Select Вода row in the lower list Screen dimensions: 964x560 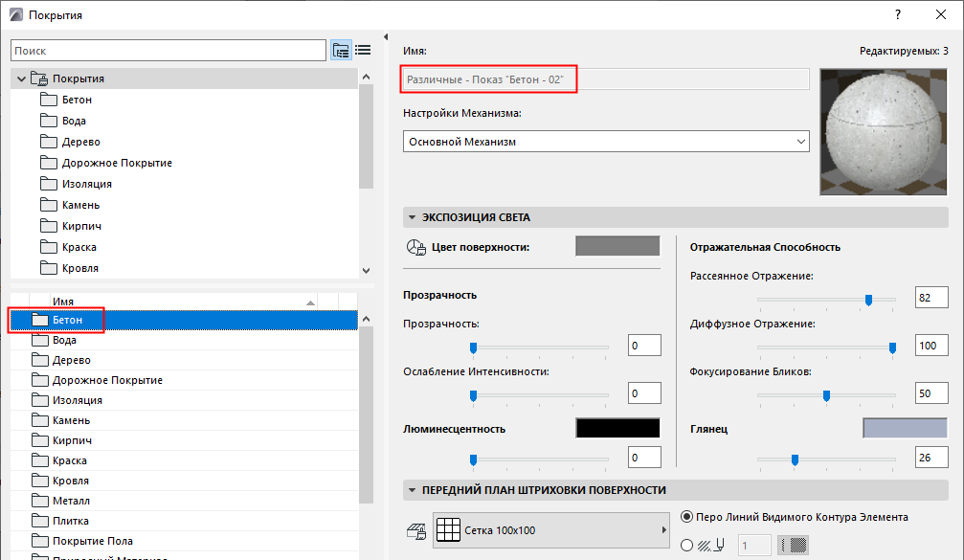click(184, 340)
